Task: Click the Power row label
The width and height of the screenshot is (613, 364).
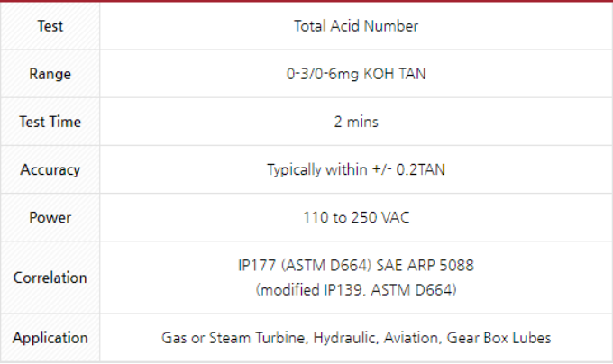Action: point(50,217)
